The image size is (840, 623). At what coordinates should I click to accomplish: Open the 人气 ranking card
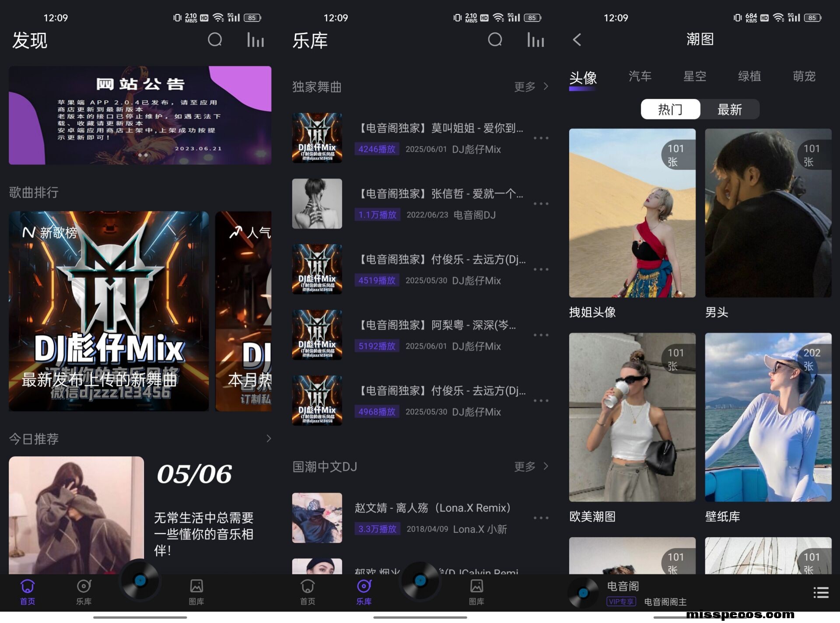pos(243,311)
